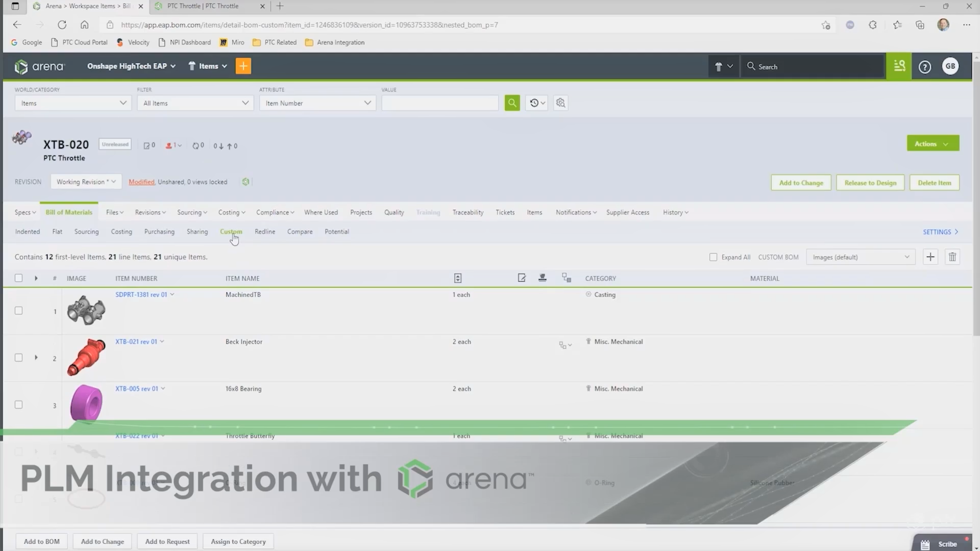Click the Value search input field

[x=440, y=103]
